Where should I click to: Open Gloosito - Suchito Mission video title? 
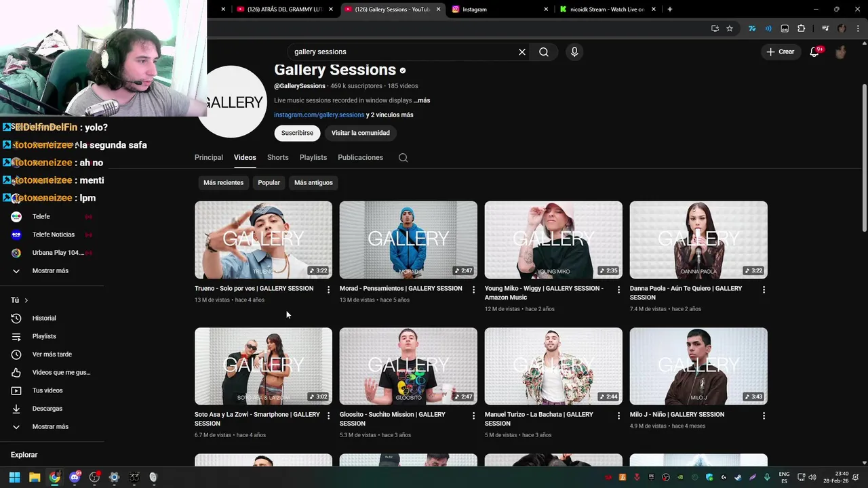click(393, 419)
